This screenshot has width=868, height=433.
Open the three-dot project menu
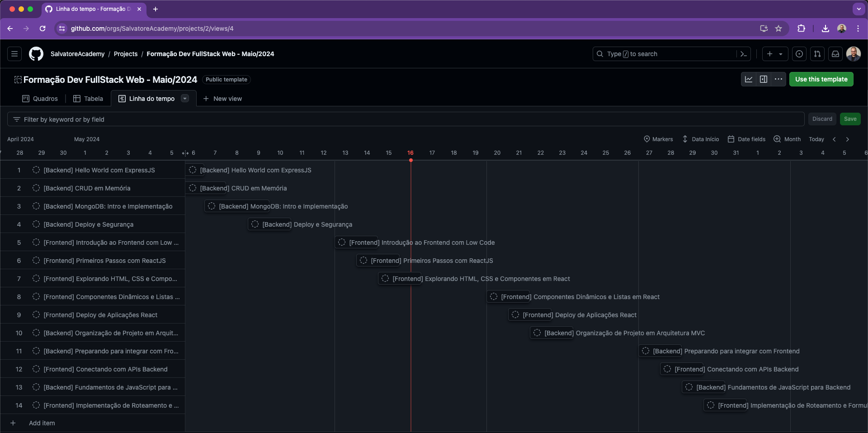[x=778, y=79]
